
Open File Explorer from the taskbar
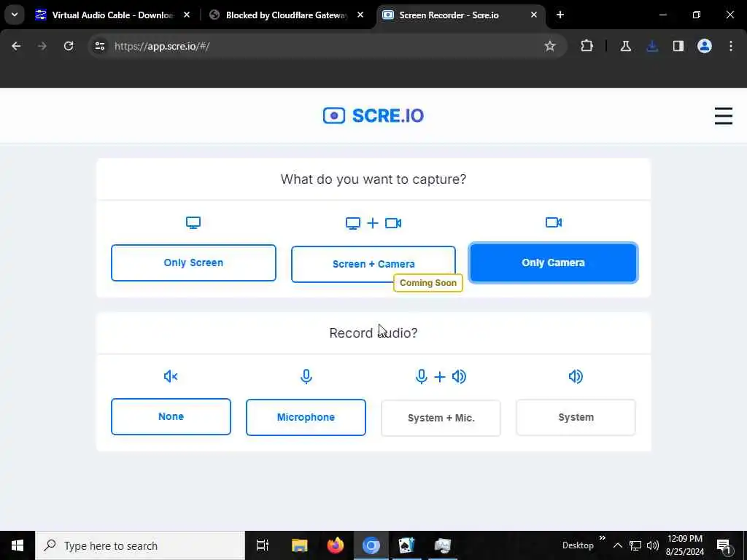(x=300, y=545)
